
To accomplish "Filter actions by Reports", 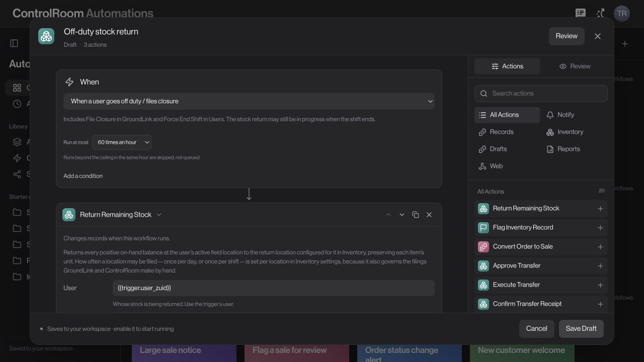I will [x=575, y=149].
